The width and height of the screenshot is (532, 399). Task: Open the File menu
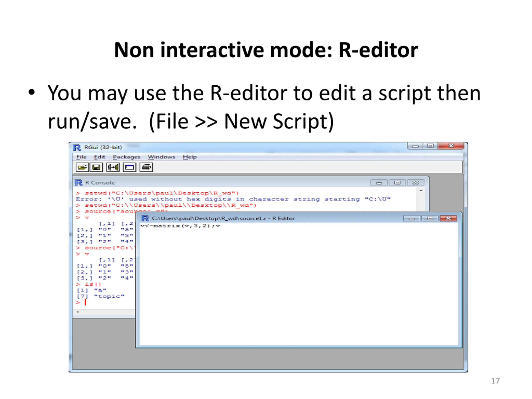point(81,157)
